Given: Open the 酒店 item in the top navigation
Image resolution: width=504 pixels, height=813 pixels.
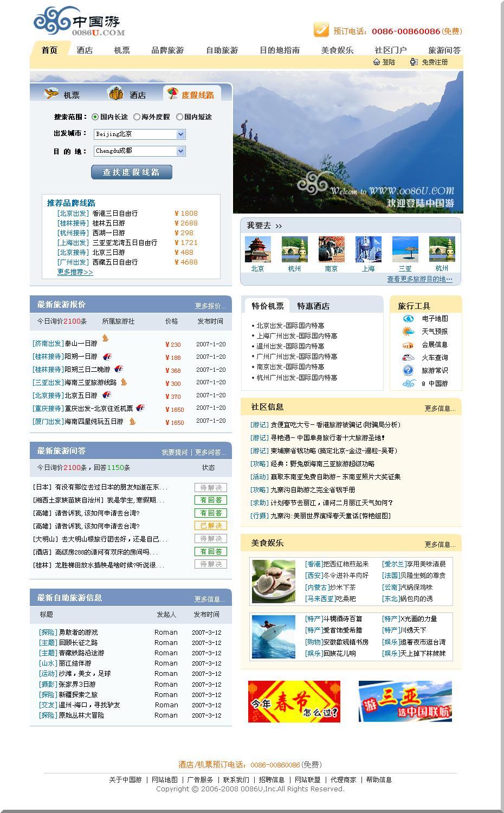Looking at the screenshot, I should [x=85, y=50].
